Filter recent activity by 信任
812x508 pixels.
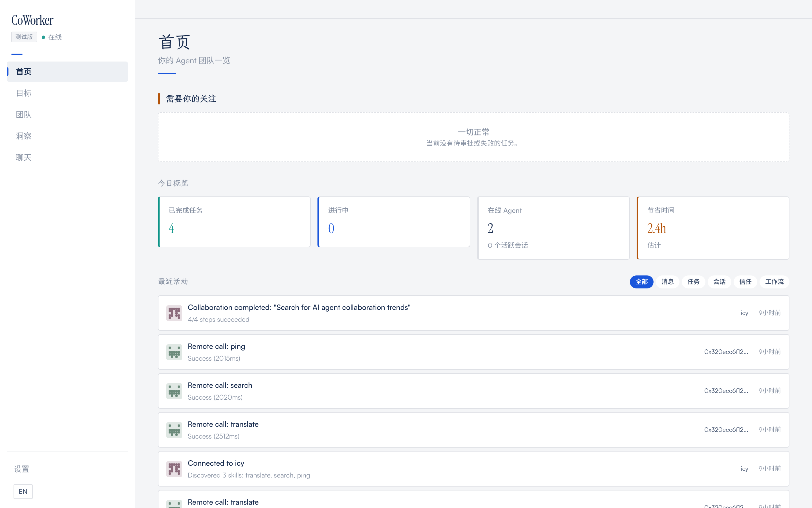tap(745, 282)
